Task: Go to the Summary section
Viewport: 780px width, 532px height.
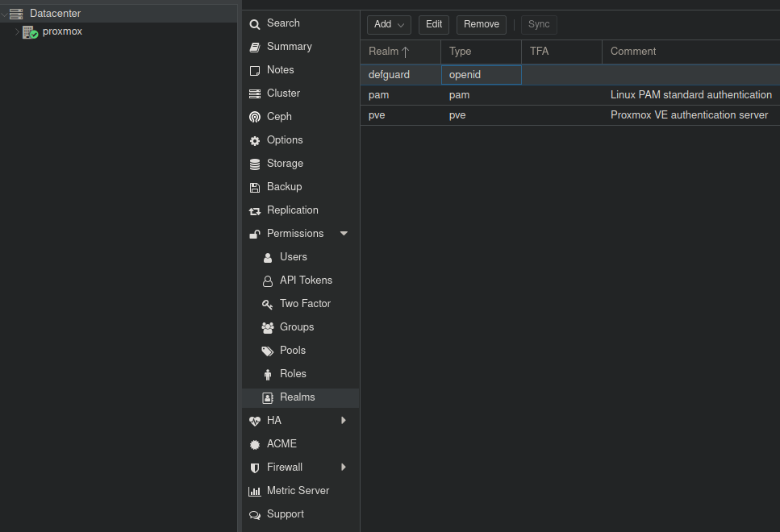Action: pyautogui.click(x=289, y=47)
